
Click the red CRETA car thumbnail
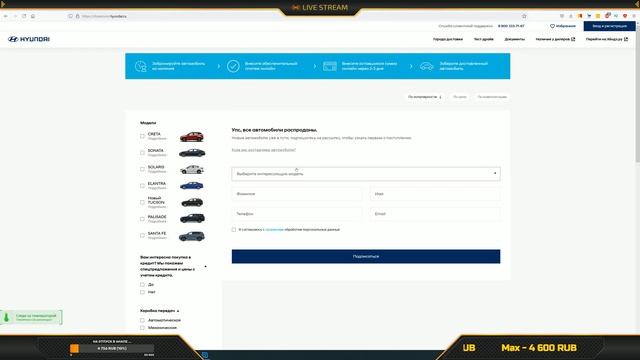pyautogui.click(x=191, y=137)
